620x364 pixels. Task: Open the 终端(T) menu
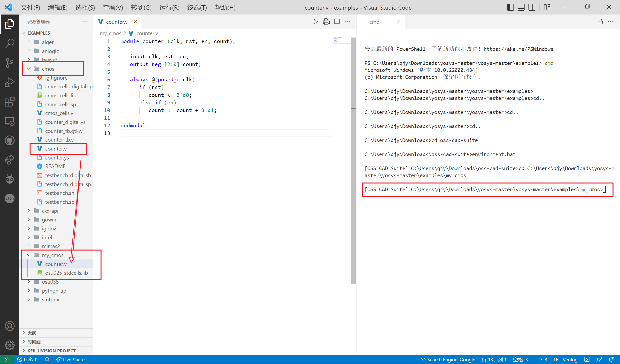point(197,7)
